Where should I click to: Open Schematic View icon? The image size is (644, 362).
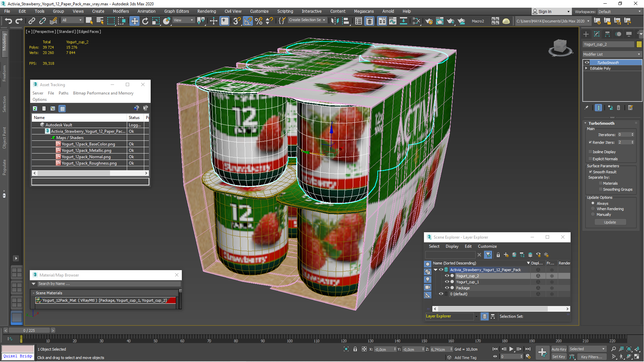(404, 21)
